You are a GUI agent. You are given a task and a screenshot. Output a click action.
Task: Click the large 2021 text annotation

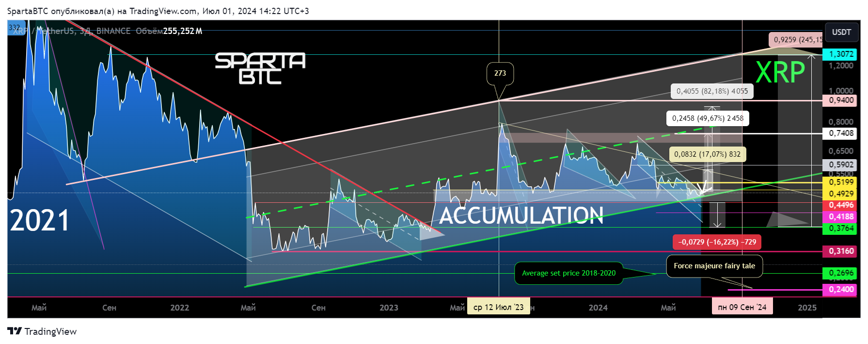(x=40, y=220)
